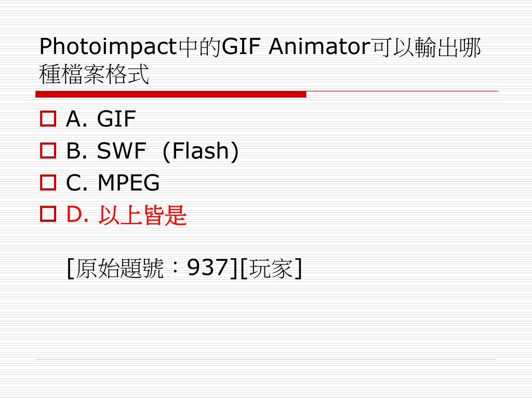
Task: Tick the square bullet next to B. SWF
Action: [48, 151]
